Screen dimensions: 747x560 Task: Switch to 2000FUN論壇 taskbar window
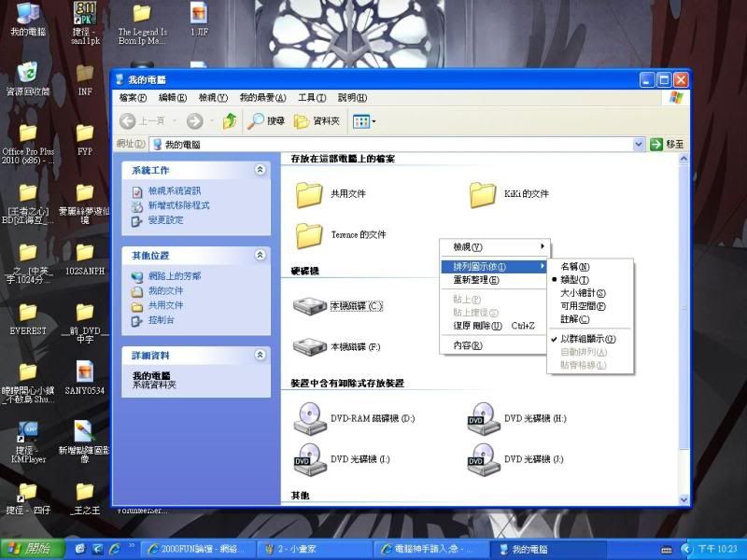(197, 549)
